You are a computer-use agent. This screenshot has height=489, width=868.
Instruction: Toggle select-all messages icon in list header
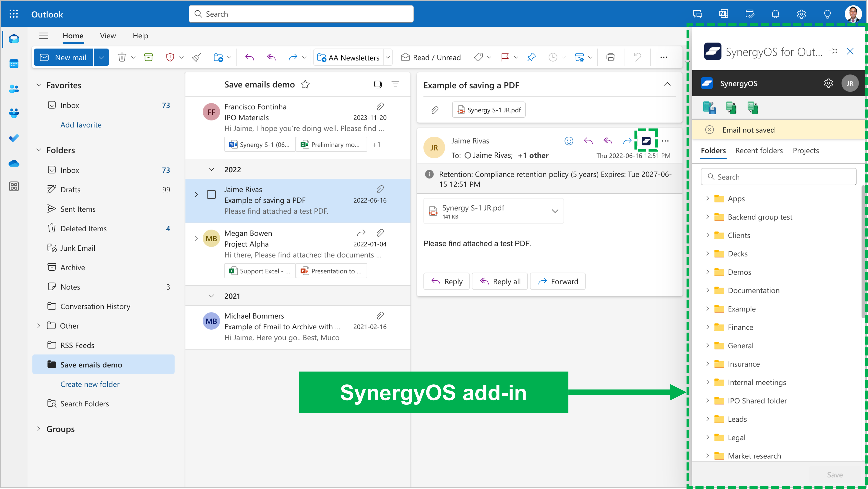point(378,84)
